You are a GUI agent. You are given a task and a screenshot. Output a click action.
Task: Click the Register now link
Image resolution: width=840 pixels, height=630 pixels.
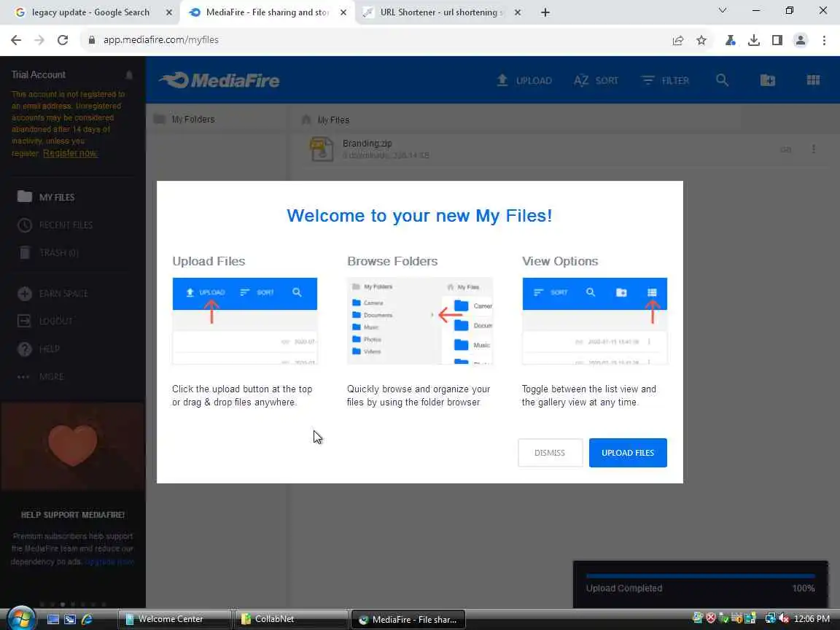[x=70, y=153]
